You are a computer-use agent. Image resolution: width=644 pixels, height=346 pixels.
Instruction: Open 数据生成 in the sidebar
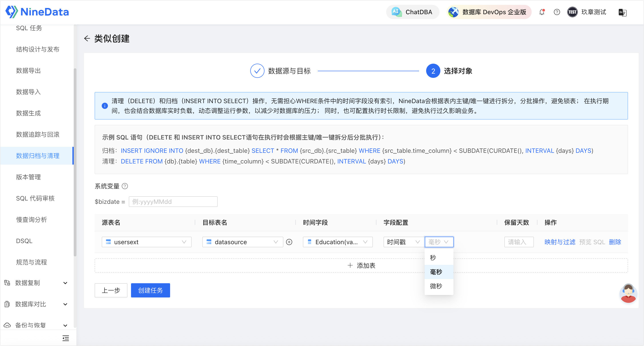click(28, 113)
